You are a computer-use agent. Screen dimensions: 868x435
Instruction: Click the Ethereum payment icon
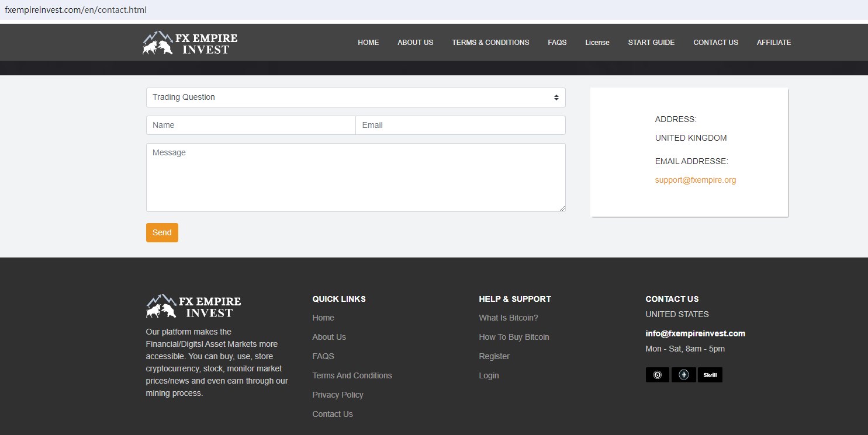[x=683, y=375]
